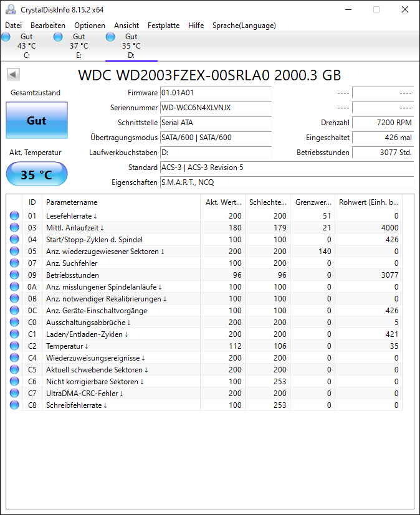The height and width of the screenshot is (515, 420).
Task: Click raw value 4000 in Mittl. Anlaufzeit row
Action: click(x=389, y=228)
